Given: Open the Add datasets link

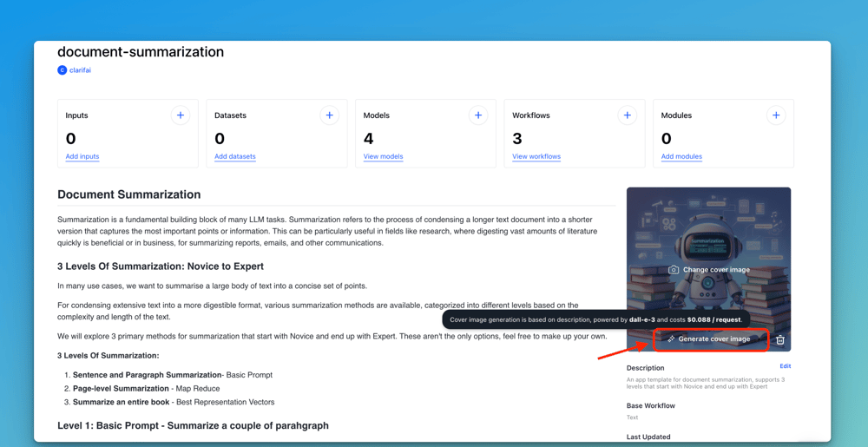Looking at the screenshot, I should (x=234, y=157).
